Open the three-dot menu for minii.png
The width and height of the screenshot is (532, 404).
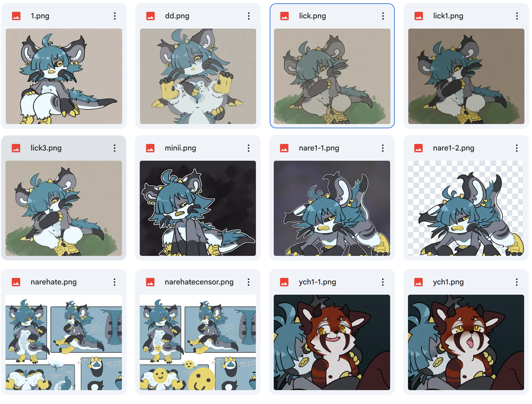pos(249,148)
